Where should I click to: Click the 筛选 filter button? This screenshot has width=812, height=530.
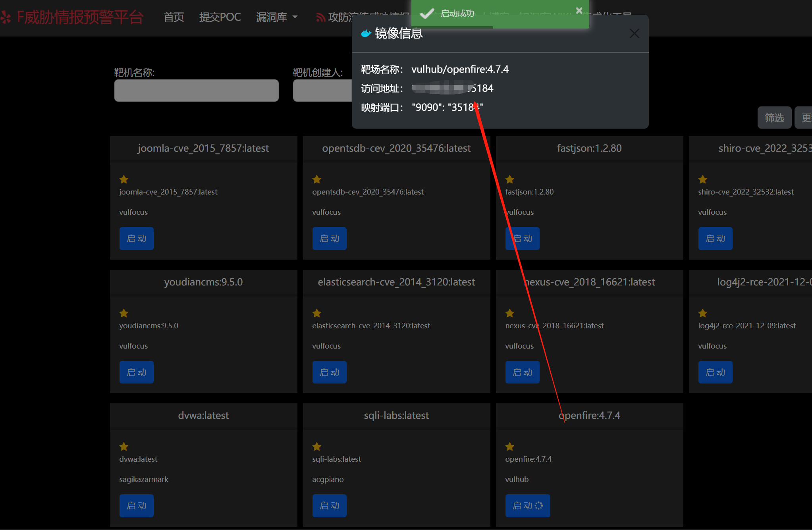pos(774,118)
